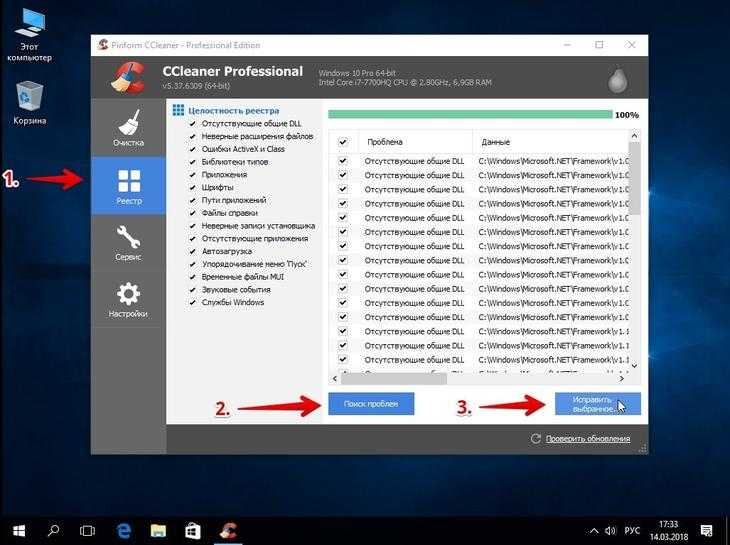The width and height of the screenshot is (730, 545).
Task: Select the Корзина recycle bin icon
Action: pyautogui.click(x=29, y=103)
